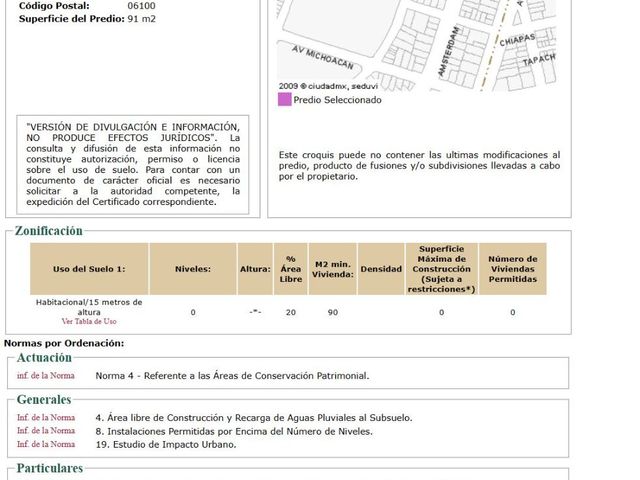Click the 'Particulares' section heading
Viewport: 640px width, 480px height.
pyautogui.click(x=50, y=468)
